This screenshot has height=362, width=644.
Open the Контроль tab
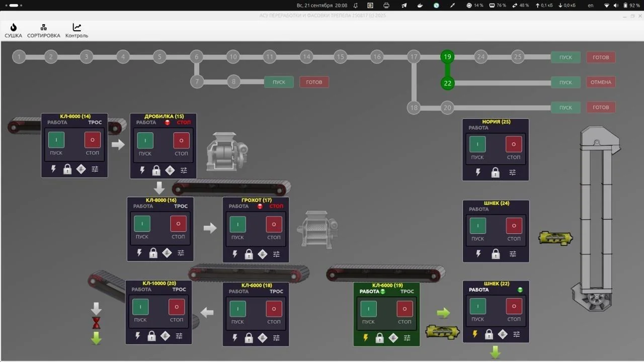(x=76, y=30)
